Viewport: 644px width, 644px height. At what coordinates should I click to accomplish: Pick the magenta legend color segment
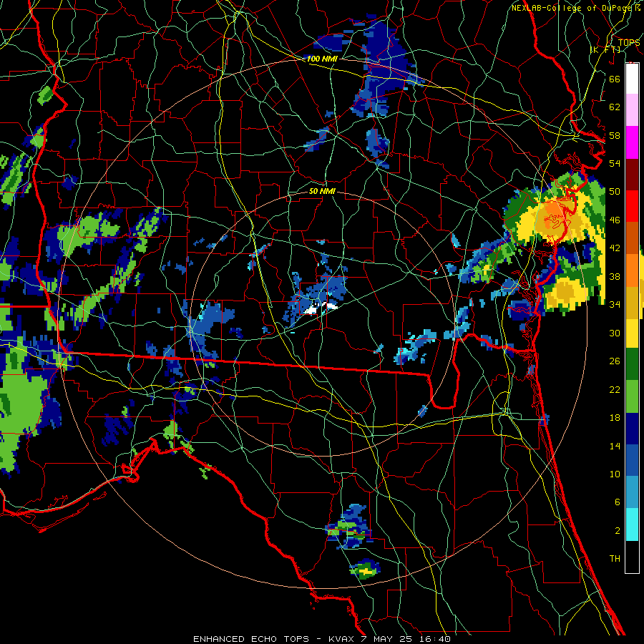click(x=632, y=142)
